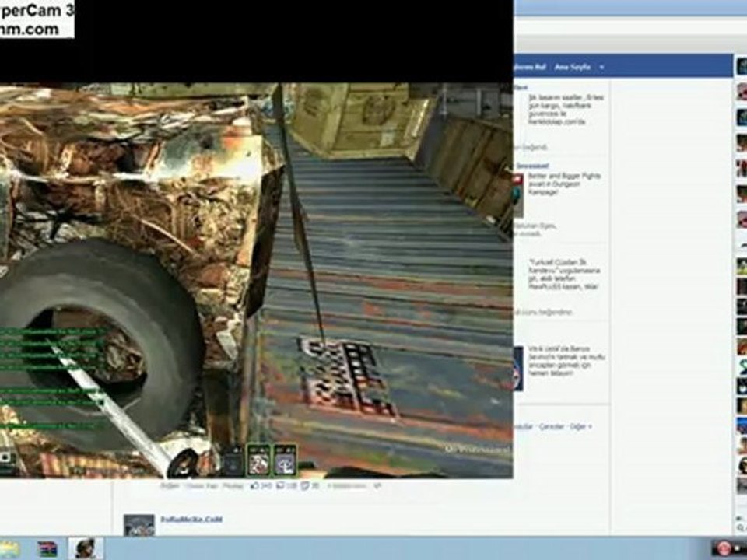The height and width of the screenshot is (560, 747).
Task: Expand the arrow dropdown beside Ana Sayfa
Action: pos(601,68)
